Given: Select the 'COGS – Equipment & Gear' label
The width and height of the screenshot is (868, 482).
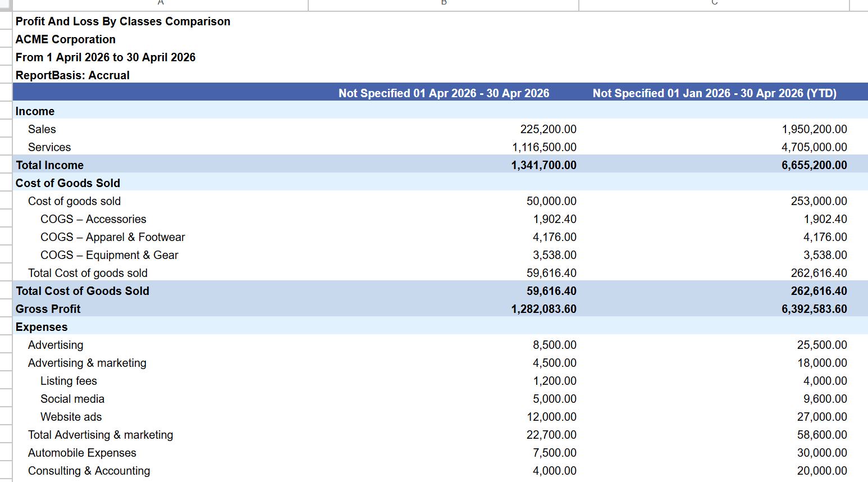Looking at the screenshot, I should [109, 255].
